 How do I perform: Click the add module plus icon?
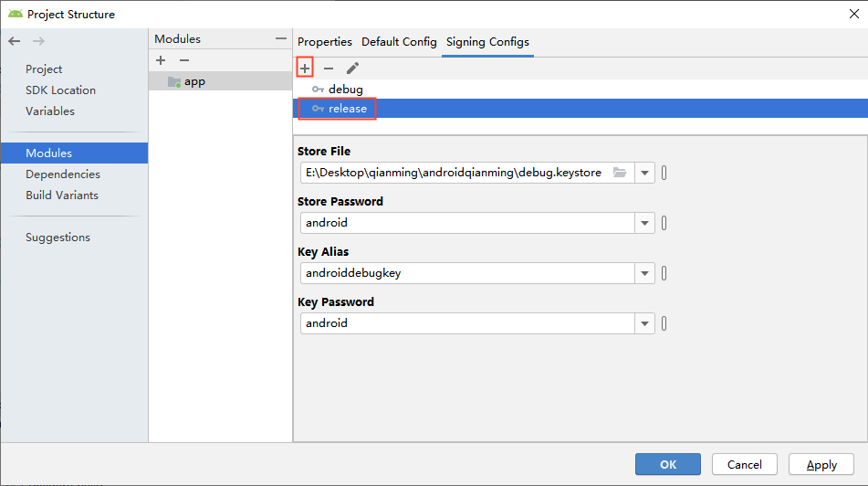[161, 60]
